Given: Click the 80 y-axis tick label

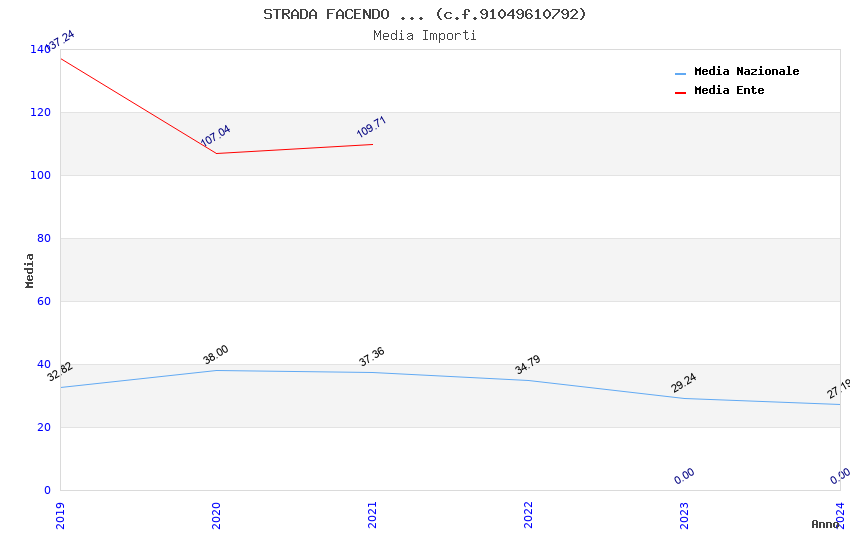Looking at the screenshot, I should coord(44,239).
